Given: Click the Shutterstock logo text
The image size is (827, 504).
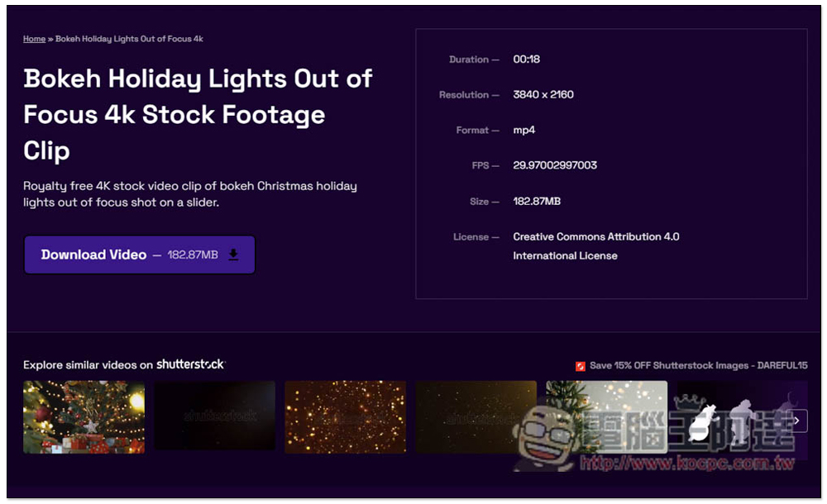Looking at the screenshot, I should pos(190,364).
